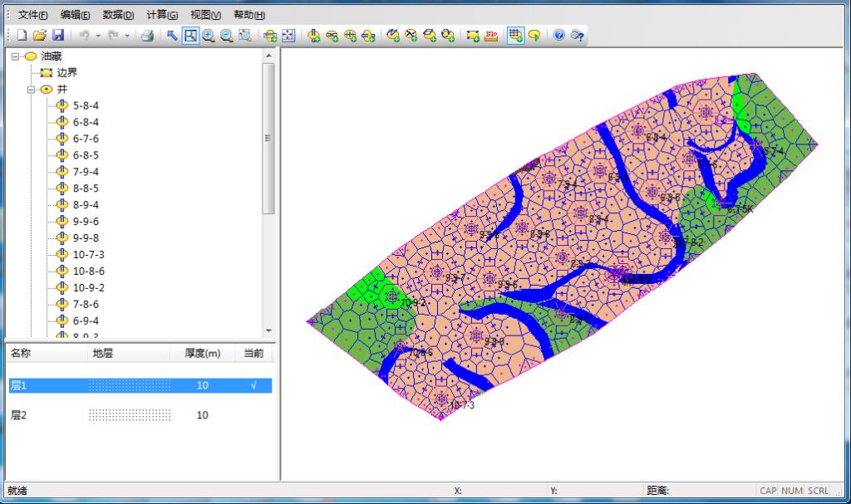Collapse the 井 tree node
Viewport: 851px width, 504px height.
32,90
